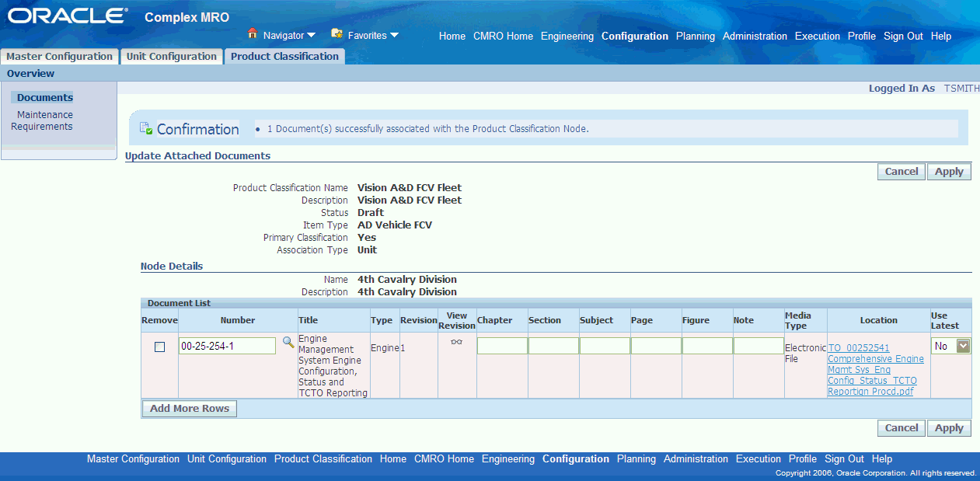Open the TO_00252541 document location link
This screenshot has height=481, width=980.
(x=876, y=370)
